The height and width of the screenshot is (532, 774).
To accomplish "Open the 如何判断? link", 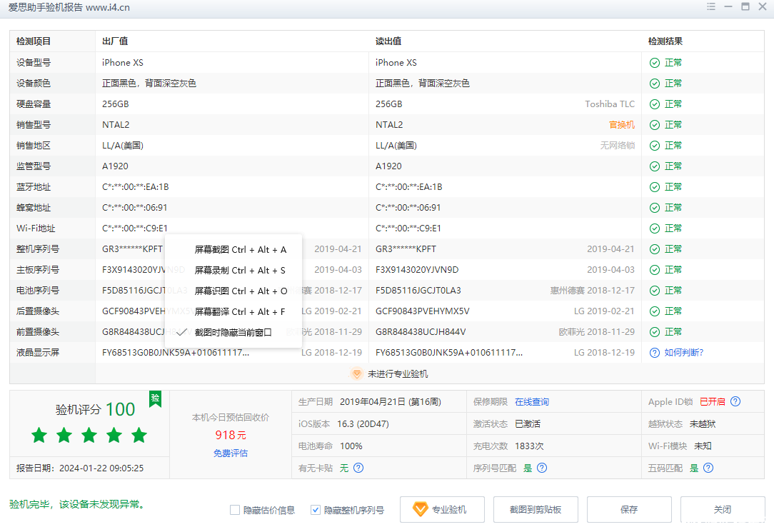I will click(683, 353).
